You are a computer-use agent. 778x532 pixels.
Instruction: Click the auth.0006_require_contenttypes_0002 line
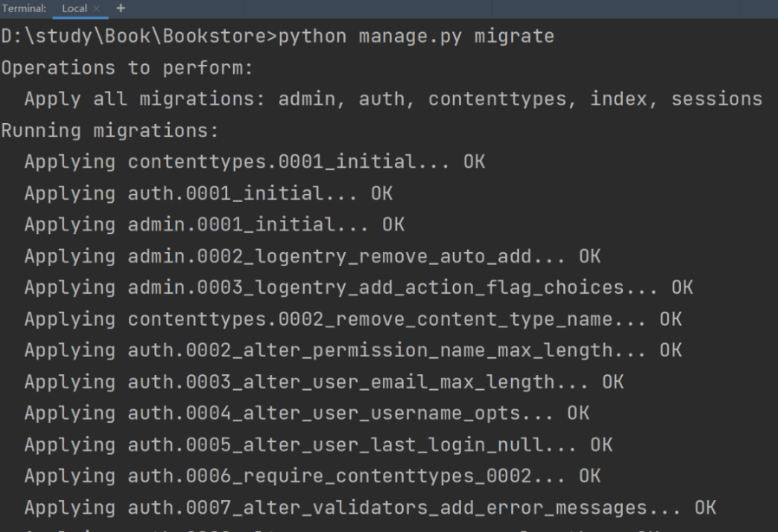(313, 477)
